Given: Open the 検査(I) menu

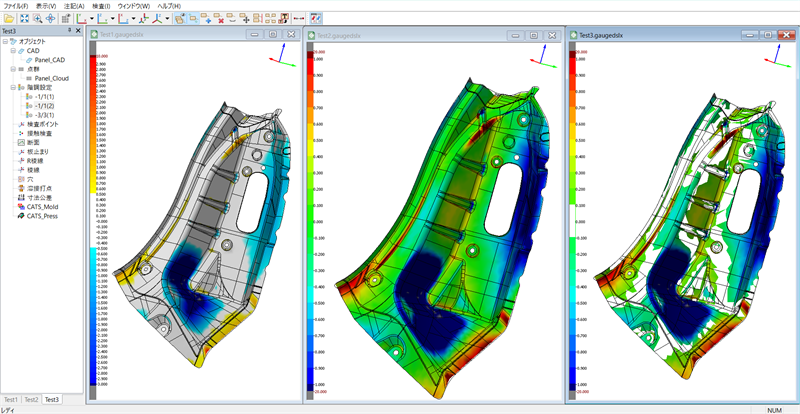Looking at the screenshot, I should tap(96, 5).
